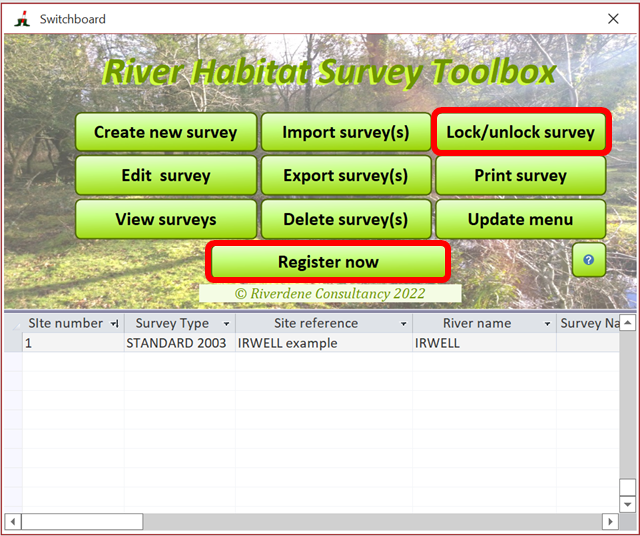This screenshot has width=640, height=536.
Task: Choose Edit survey button
Action: (166, 176)
